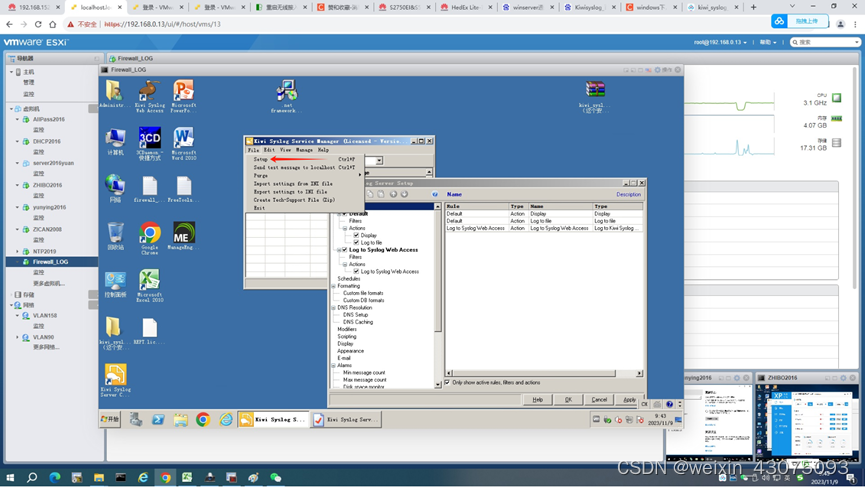Click the Help button in Setup dialog

[x=537, y=399]
